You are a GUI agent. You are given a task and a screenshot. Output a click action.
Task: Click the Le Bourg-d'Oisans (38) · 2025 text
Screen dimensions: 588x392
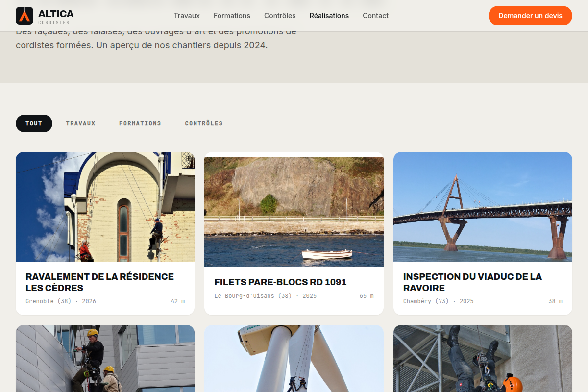[266, 296]
